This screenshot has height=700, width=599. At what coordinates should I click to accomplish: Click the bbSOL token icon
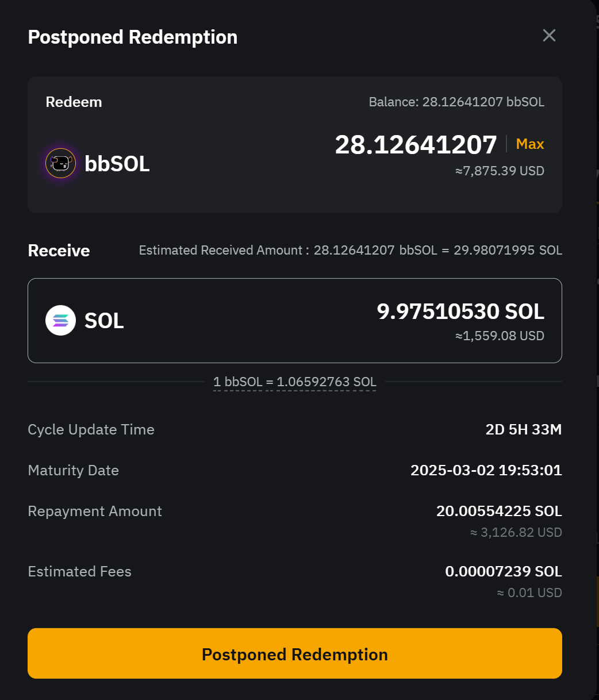(x=61, y=164)
